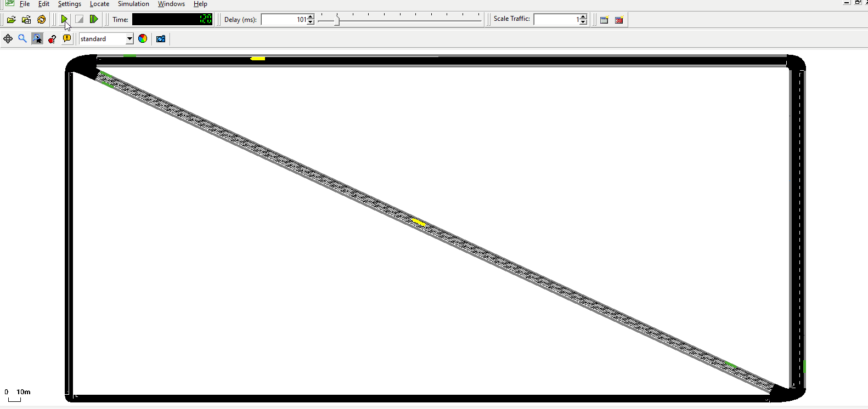Image resolution: width=868 pixels, height=409 pixels.
Task: Open a simulation file from toolbar
Action: coord(11,20)
